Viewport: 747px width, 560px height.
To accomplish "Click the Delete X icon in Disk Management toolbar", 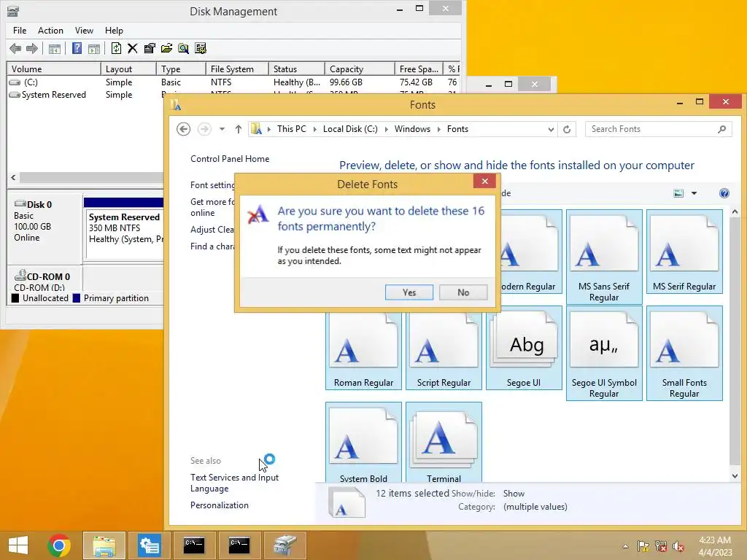I will tap(133, 48).
